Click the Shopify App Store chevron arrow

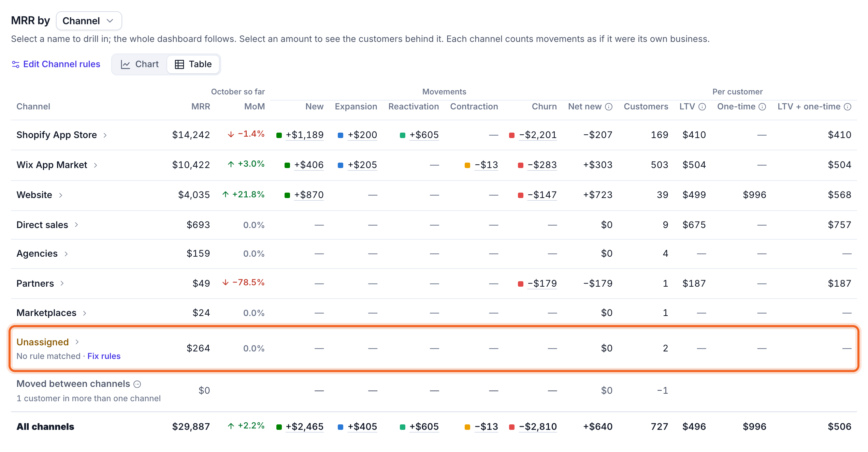tap(105, 135)
